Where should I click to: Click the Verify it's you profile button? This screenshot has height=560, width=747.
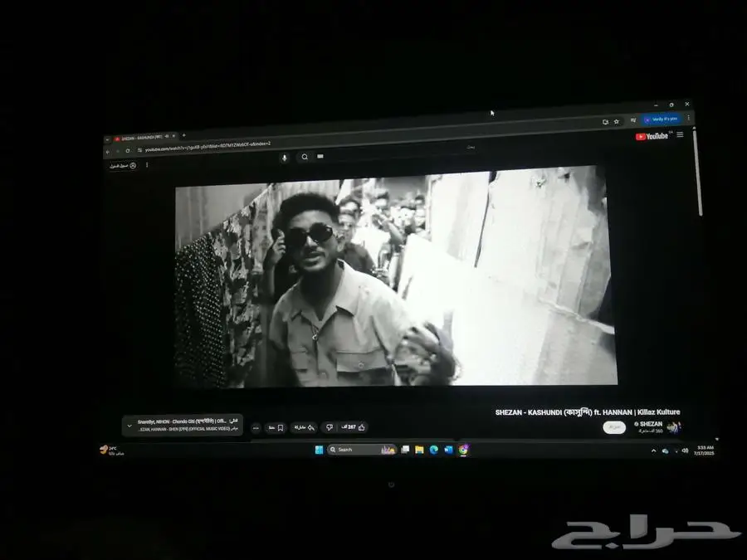coord(662,119)
